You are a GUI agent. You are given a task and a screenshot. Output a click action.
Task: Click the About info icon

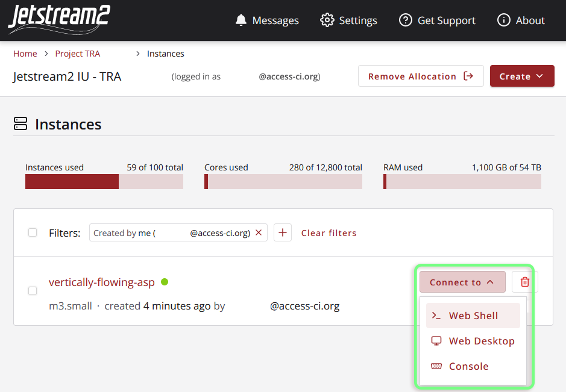coord(504,20)
